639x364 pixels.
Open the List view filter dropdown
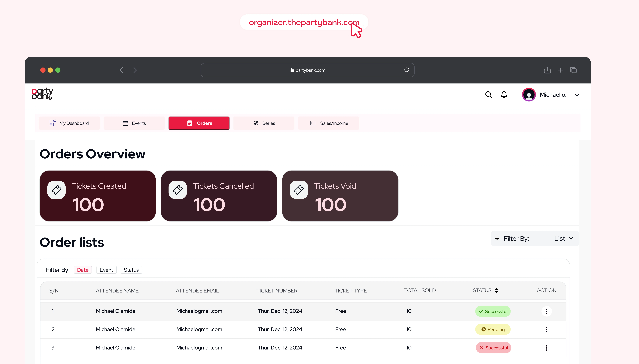563,238
